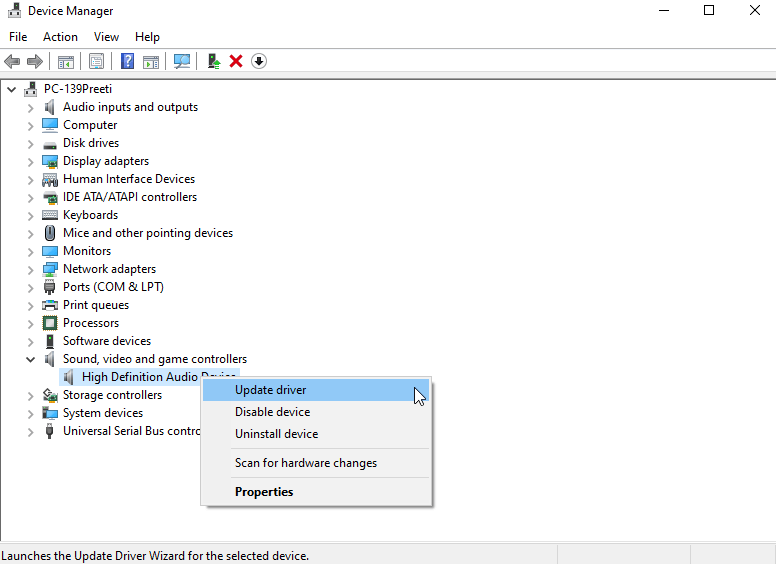
Task: Select the Print queues label
Action: coord(96,305)
